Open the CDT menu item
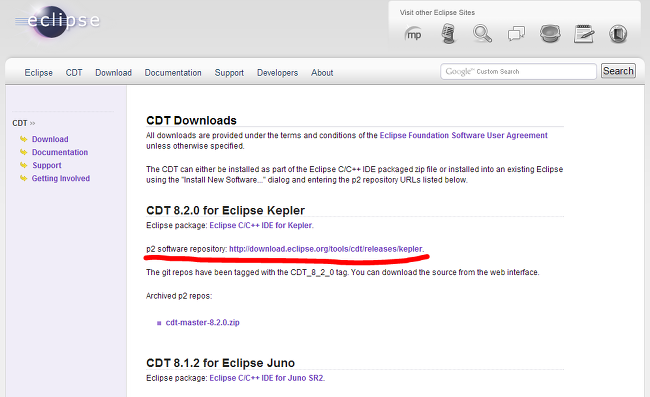 pos(74,73)
